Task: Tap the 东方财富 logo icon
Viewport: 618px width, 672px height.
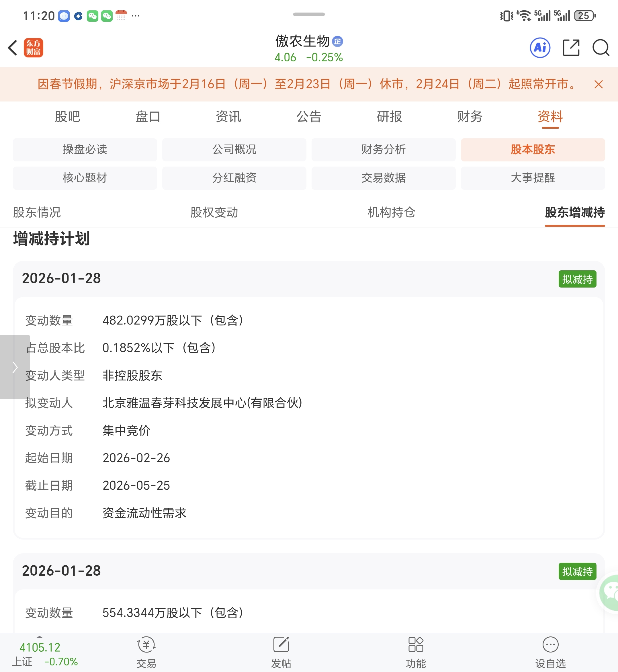Action: [34, 48]
